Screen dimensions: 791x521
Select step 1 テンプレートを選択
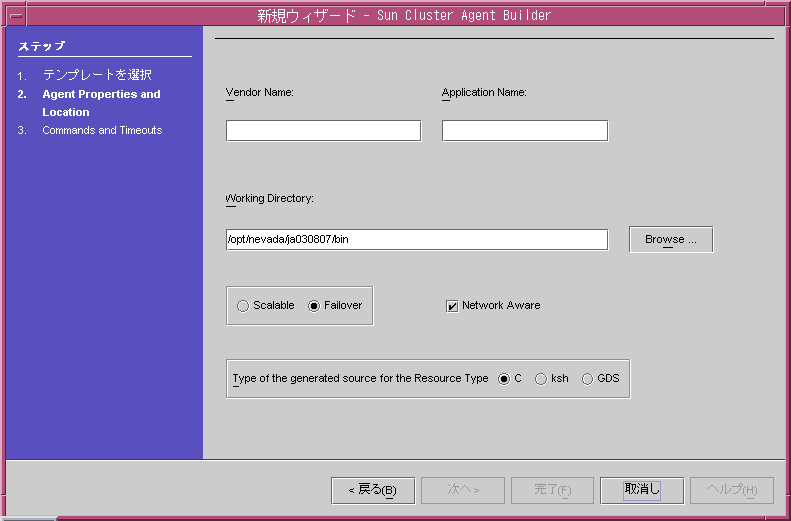[97, 75]
